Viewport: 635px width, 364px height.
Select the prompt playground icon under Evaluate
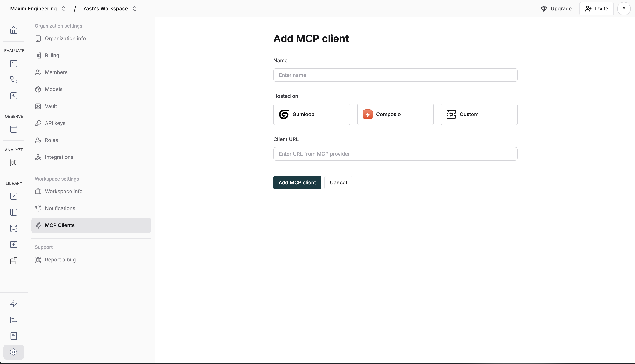pos(13,63)
